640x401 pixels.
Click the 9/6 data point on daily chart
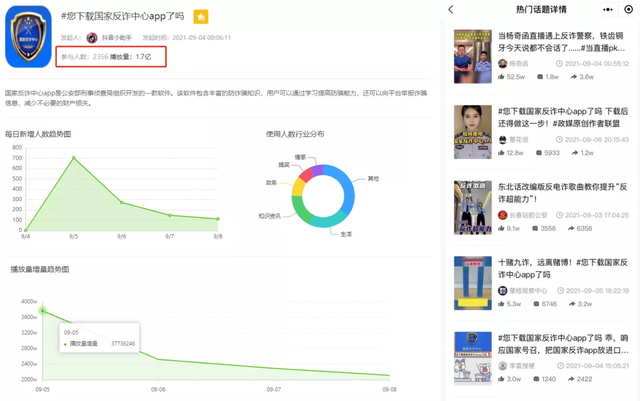coord(122,203)
